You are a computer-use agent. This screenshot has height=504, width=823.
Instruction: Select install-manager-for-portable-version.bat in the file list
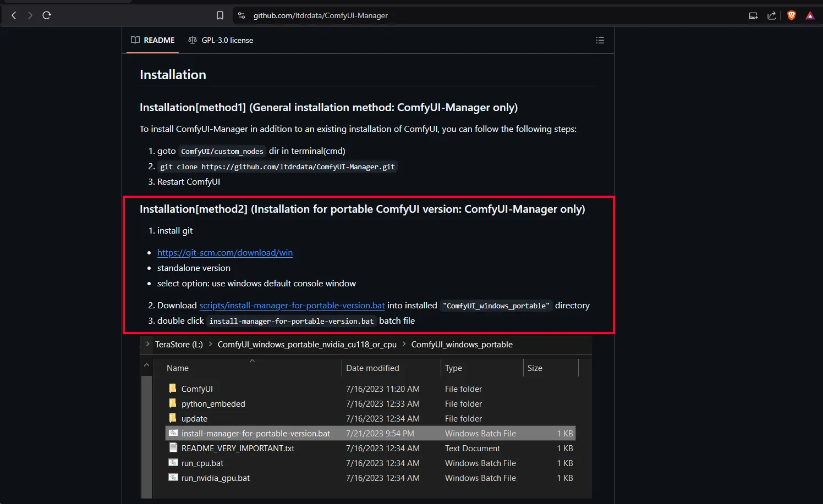pyautogui.click(x=255, y=434)
